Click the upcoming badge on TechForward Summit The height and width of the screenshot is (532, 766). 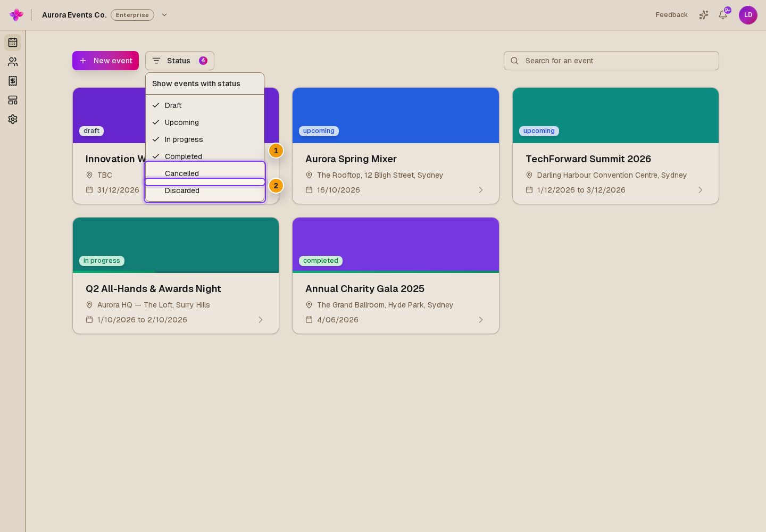pyautogui.click(x=539, y=131)
